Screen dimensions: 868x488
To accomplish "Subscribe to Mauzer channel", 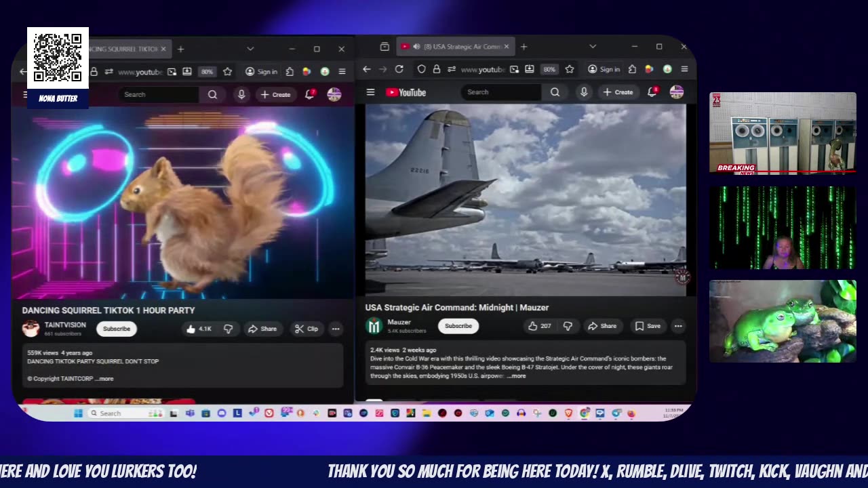I will coord(458,326).
